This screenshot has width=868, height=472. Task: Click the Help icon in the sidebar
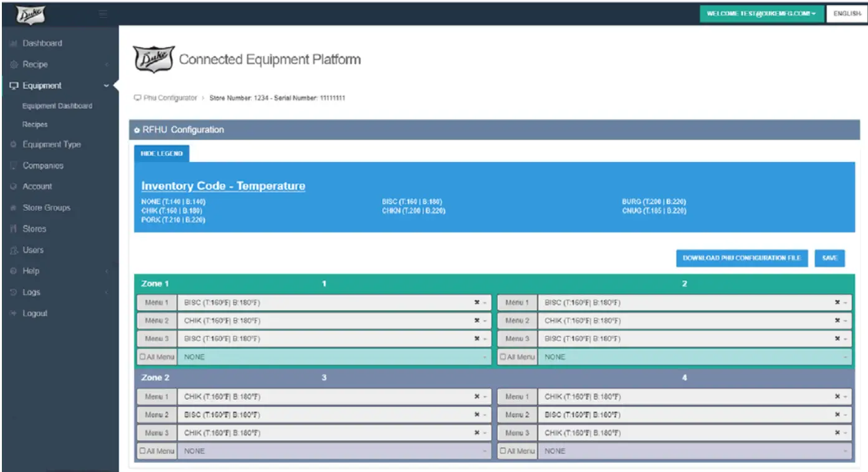(x=13, y=271)
